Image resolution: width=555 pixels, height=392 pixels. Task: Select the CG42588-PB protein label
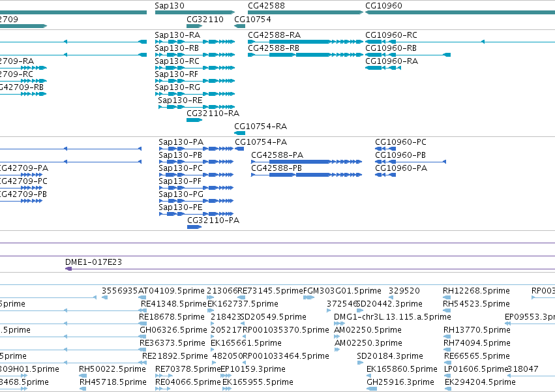pos(277,168)
